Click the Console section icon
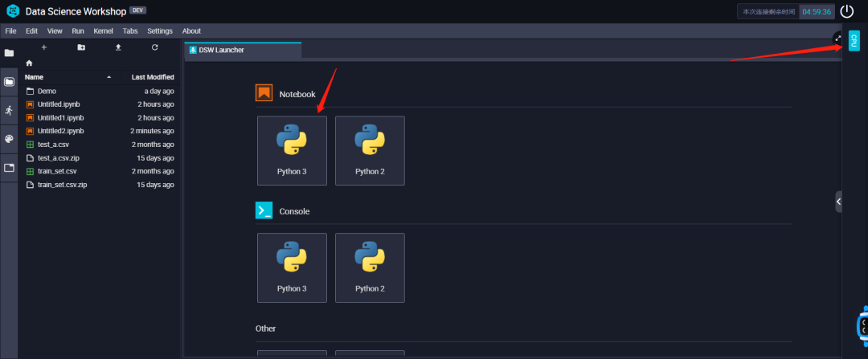This screenshot has width=868, height=359. [x=264, y=210]
